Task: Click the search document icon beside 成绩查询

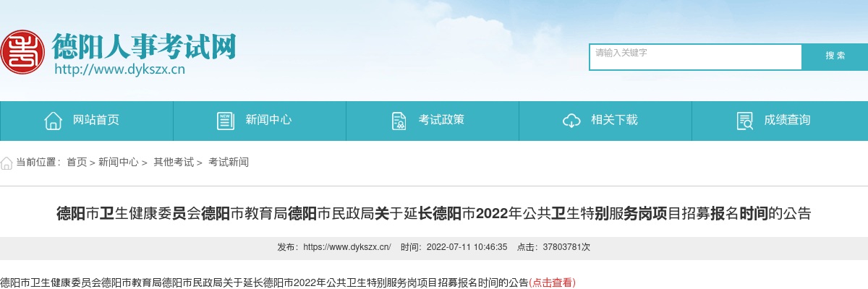Action: tap(744, 121)
